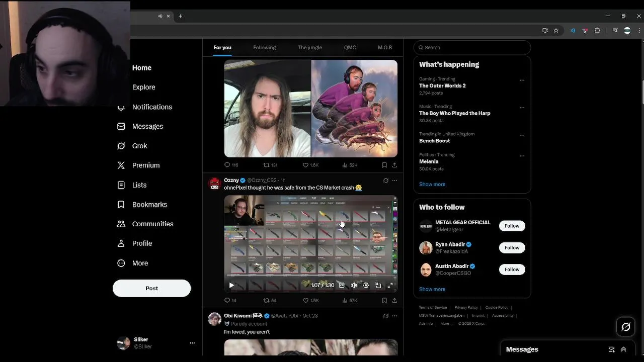Click Grok icon on Obi Kiwami post
The width and height of the screenshot is (644, 362).
386,316
